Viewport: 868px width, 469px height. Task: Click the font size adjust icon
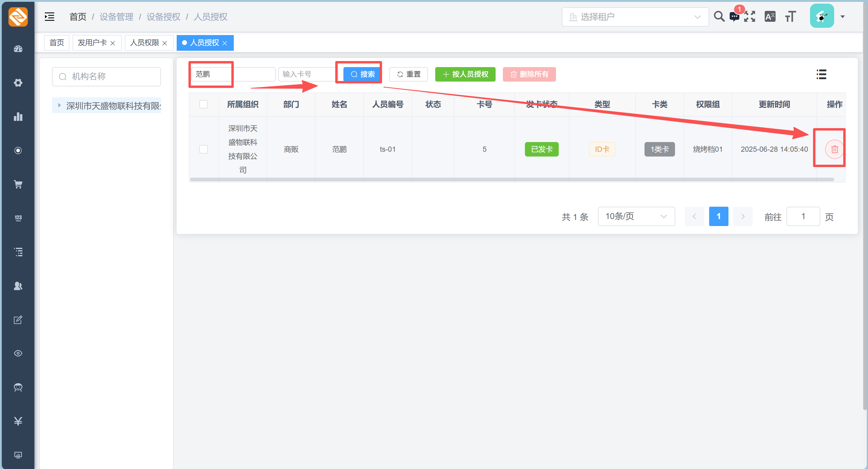(x=790, y=17)
